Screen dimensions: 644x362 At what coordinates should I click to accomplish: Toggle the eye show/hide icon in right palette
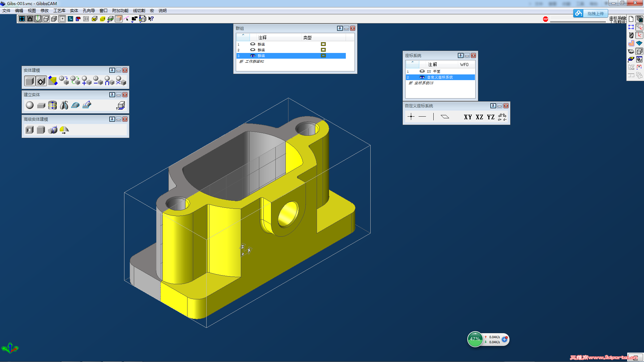[631, 51]
